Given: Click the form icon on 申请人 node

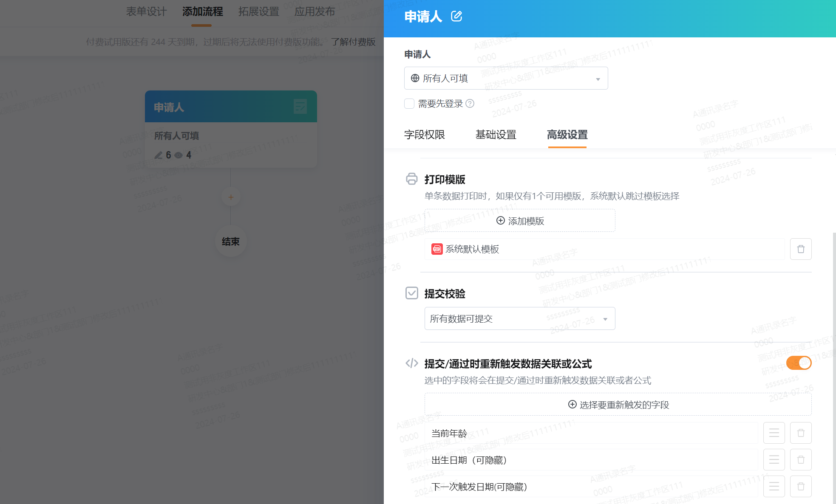Looking at the screenshot, I should point(300,106).
